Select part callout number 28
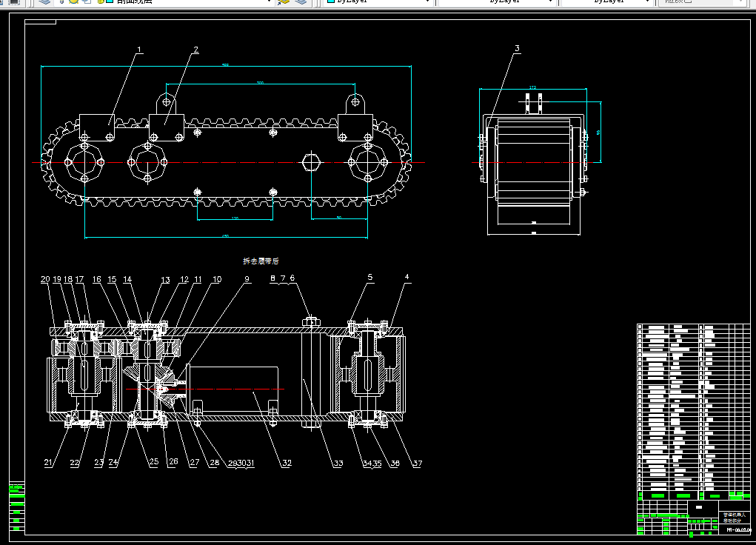Image resolution: width=756 pixels, height=545 pixels. (215, 463)
